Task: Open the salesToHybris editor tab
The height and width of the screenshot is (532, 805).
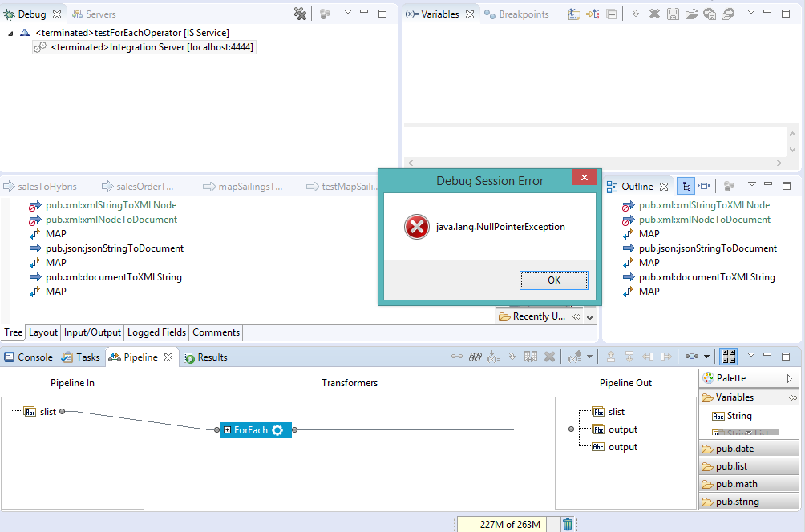Action: click(40, 186)
